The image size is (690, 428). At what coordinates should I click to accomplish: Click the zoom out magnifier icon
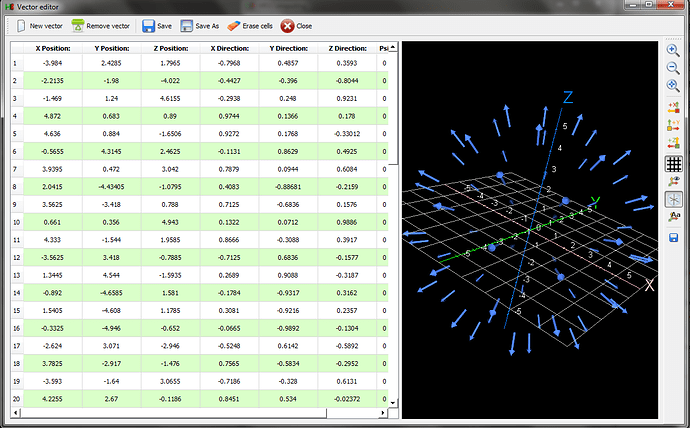(x=674, y=68)
